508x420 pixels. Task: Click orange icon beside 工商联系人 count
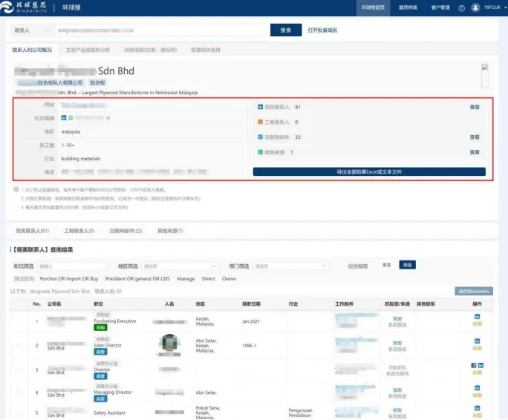tap(260, 122)
